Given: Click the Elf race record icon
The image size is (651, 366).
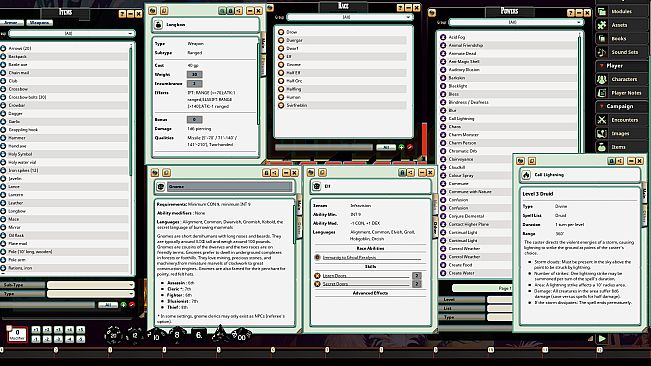Looking at the screenshot, I should [317, 186].
